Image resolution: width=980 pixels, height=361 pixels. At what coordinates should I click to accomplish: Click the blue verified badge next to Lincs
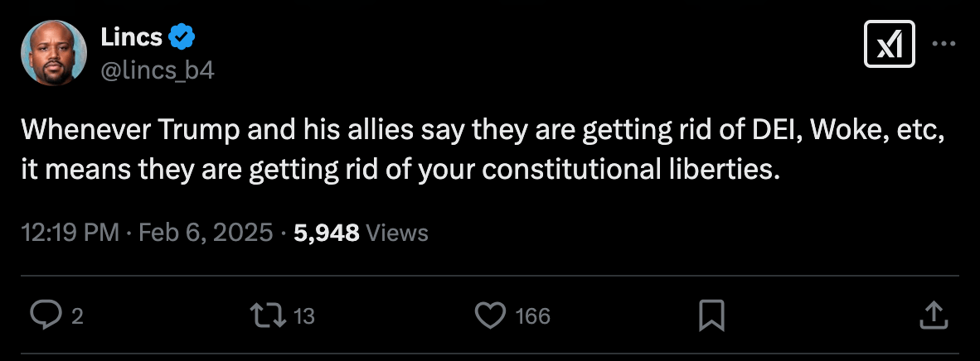182,37
